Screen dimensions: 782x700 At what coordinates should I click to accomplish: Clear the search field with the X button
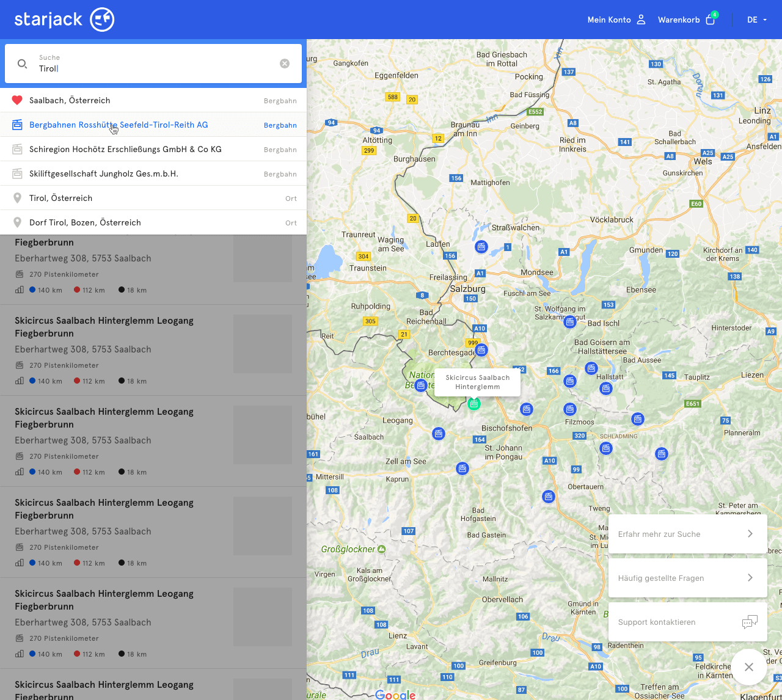[285, 64]
